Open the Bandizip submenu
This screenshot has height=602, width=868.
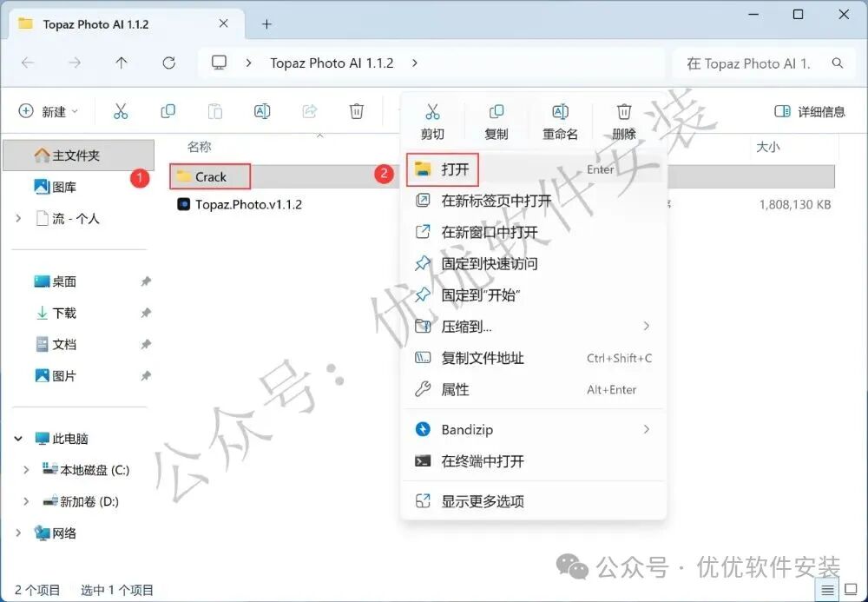(533, 429)
